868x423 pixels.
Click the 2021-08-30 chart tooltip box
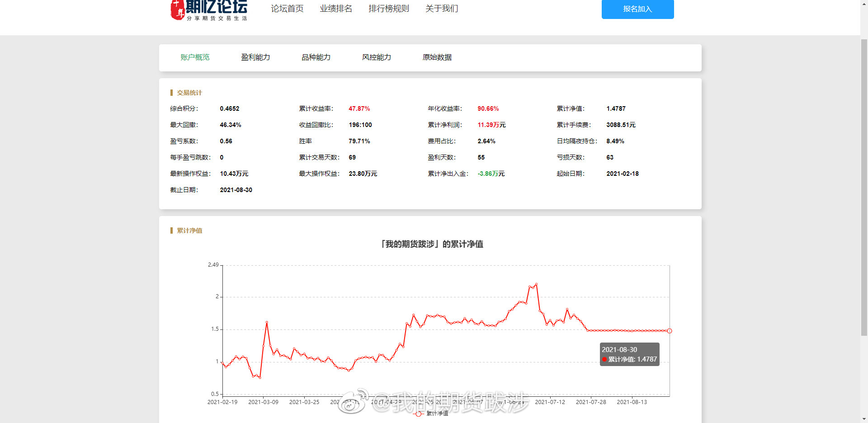[x=629, y=354]
